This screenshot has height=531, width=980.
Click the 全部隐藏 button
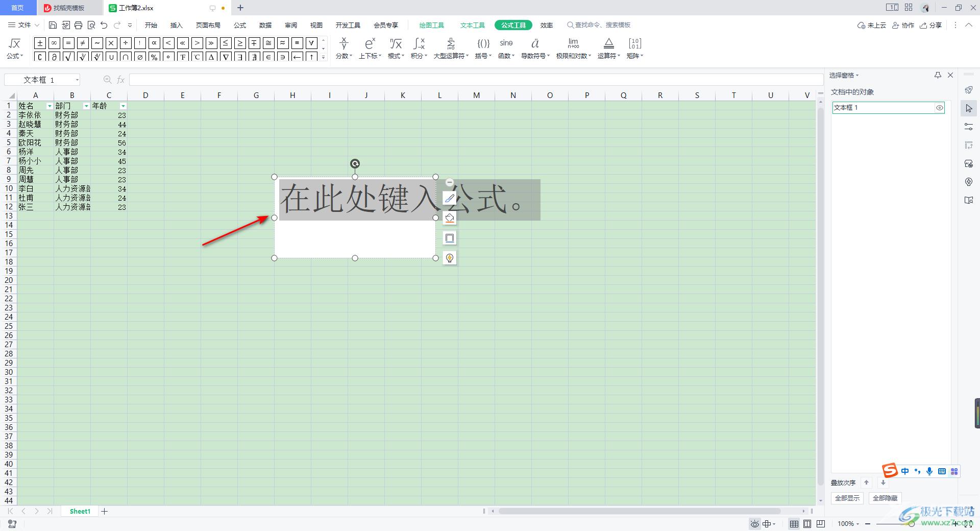[885, 498]
